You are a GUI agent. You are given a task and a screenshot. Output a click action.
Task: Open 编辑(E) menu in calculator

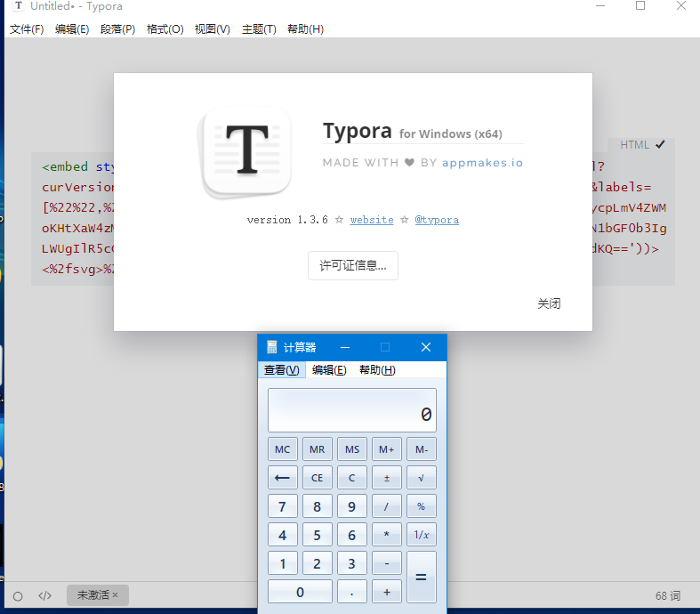coord(329,370)
